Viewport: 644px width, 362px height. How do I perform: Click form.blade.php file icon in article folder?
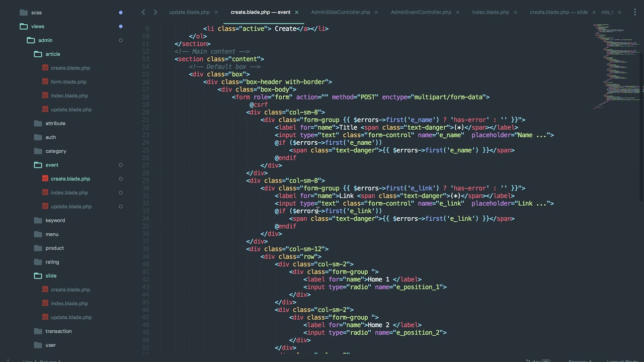click(45, 81)
